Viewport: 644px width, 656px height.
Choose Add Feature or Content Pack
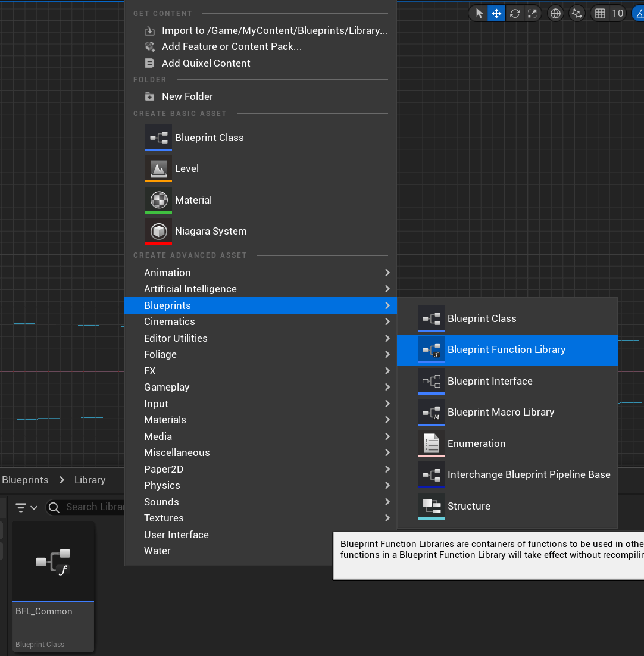261,46
